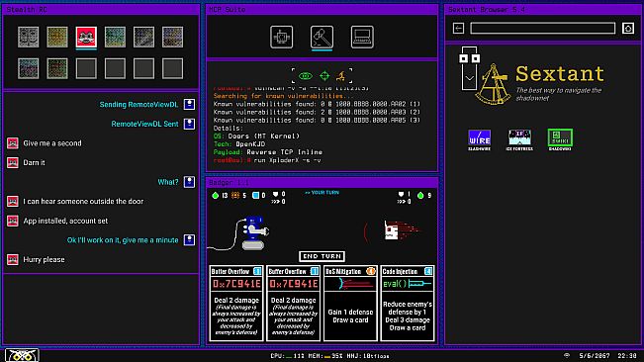The height and width of the screenshot is (362, 644).
Task: Toggle the green eye scan mode icon
Action: pos(305,76)
